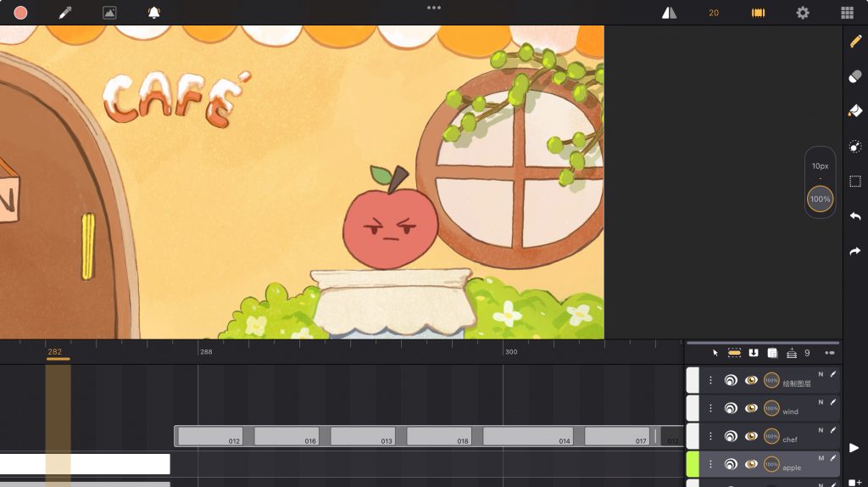868x487 pixels.
Task: Toggle onion skin on the 绘制图层 layer
Action: (x=731, y=380)
